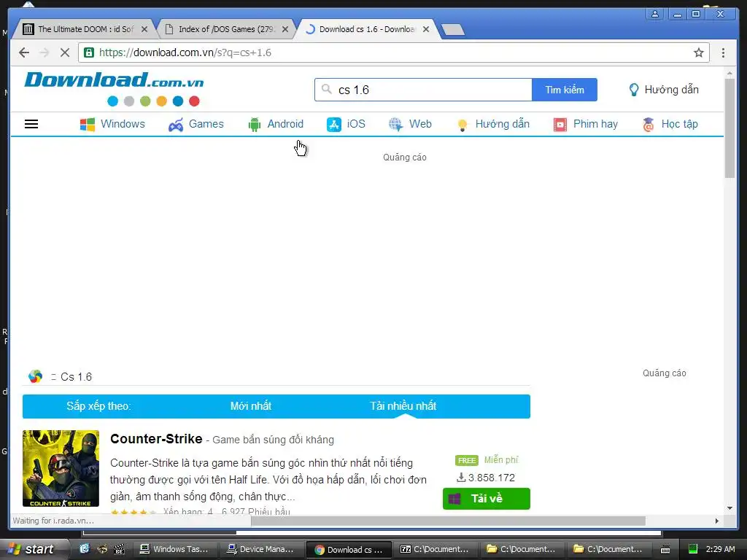Click the Tìm kiếm search button
Viewport: 747px width, 560px height.
click(x=565, y=90)
